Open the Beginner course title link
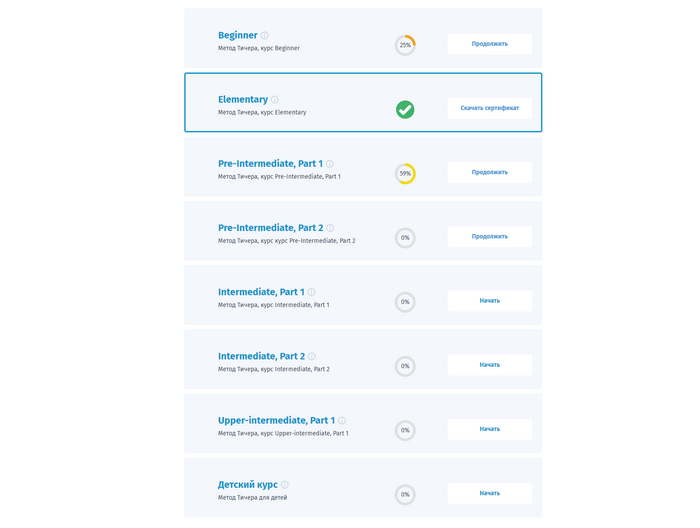Viewport: 700px width, 528px height. click(x=238, y=36)
